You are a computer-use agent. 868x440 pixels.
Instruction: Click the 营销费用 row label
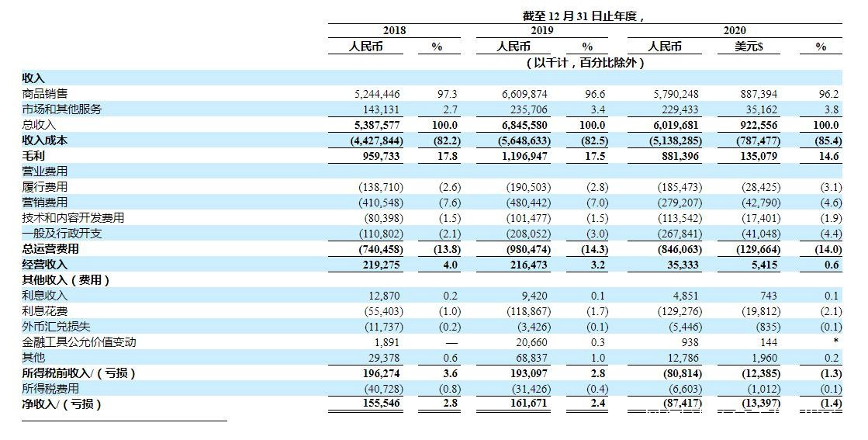pyautogui.click(x=45, y=203)
